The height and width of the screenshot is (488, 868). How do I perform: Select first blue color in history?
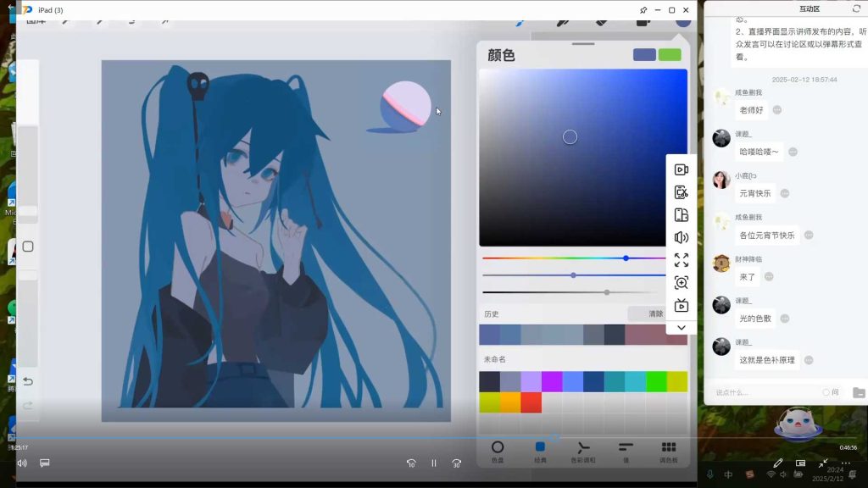pos(489,335)
